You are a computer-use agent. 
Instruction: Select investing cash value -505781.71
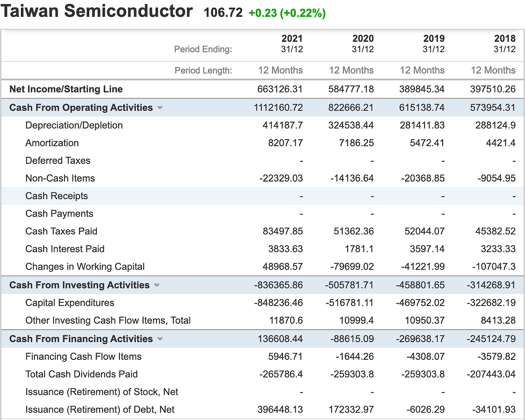click(349, 285)
